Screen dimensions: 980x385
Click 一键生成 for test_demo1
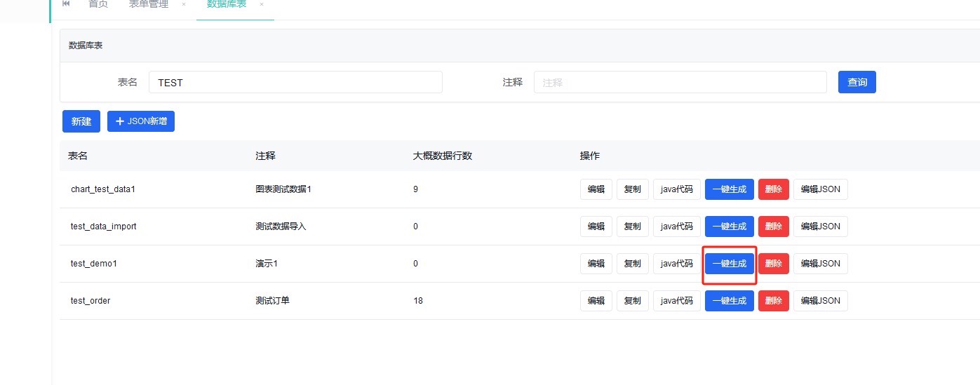(x=729, y=264)
